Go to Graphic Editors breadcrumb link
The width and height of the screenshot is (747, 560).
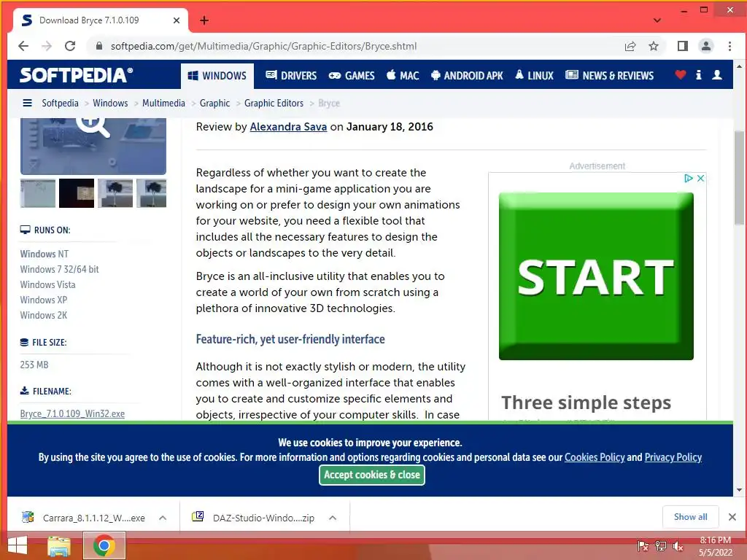click(x=274, y=103)
